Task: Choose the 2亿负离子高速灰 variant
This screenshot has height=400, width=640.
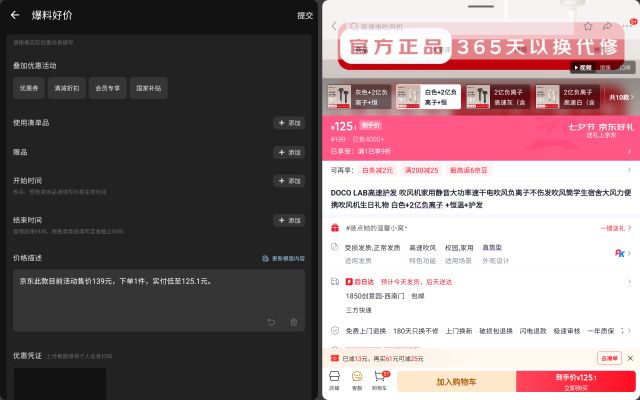Action: [498, 97]
